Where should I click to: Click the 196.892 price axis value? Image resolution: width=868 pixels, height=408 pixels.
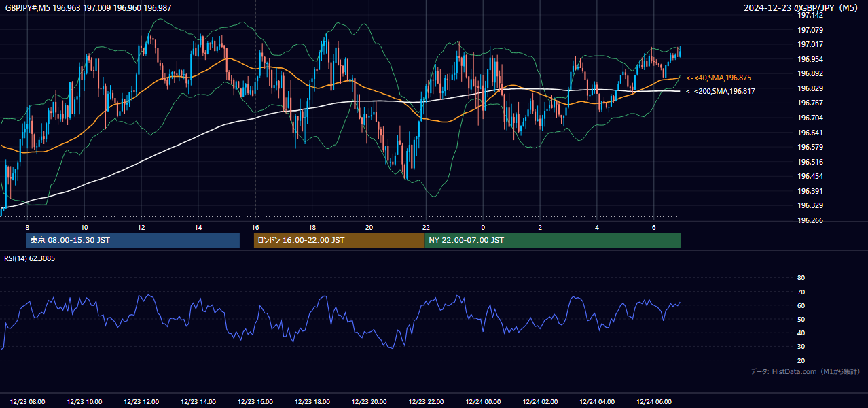810,73
